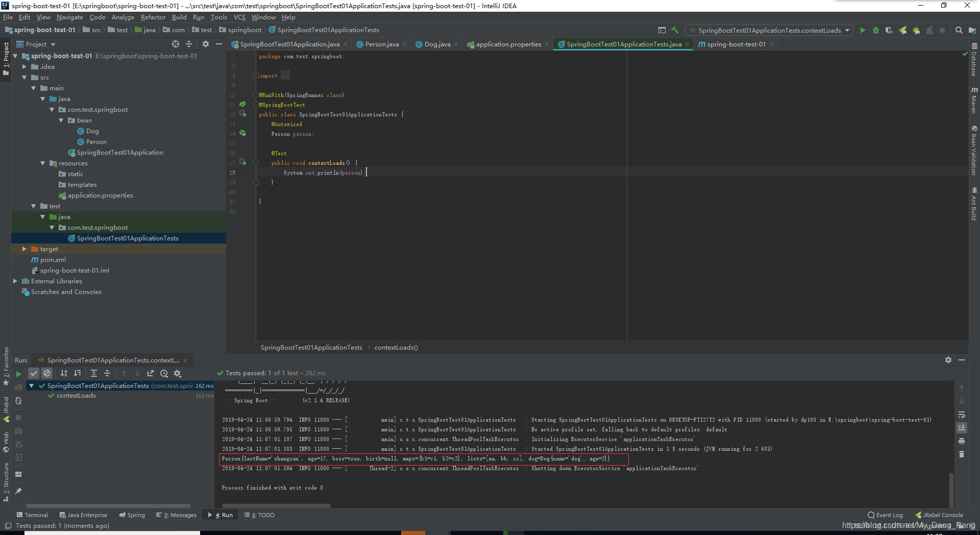Expand External Libraries node
Screen dimensions: 980x535
pyautogui.click(x=15, y=281)
